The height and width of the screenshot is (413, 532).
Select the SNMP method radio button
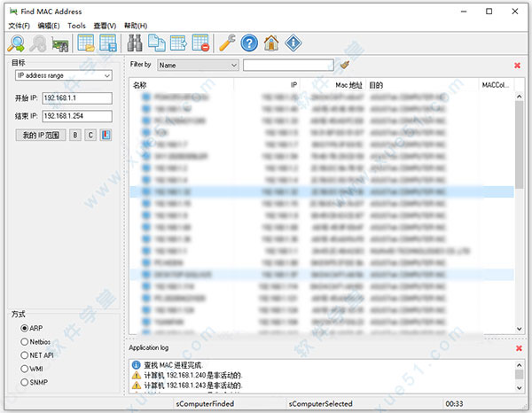[x=25, y=383]
